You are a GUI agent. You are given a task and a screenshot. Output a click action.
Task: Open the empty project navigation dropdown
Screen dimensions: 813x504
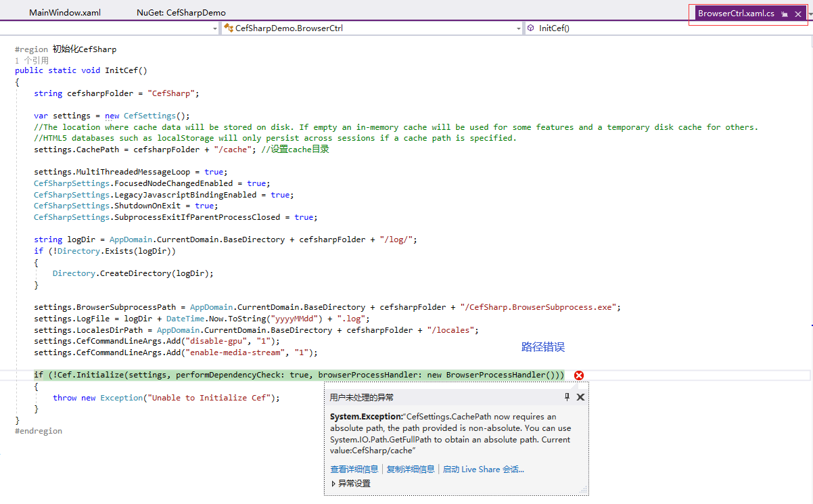[110, 28]
